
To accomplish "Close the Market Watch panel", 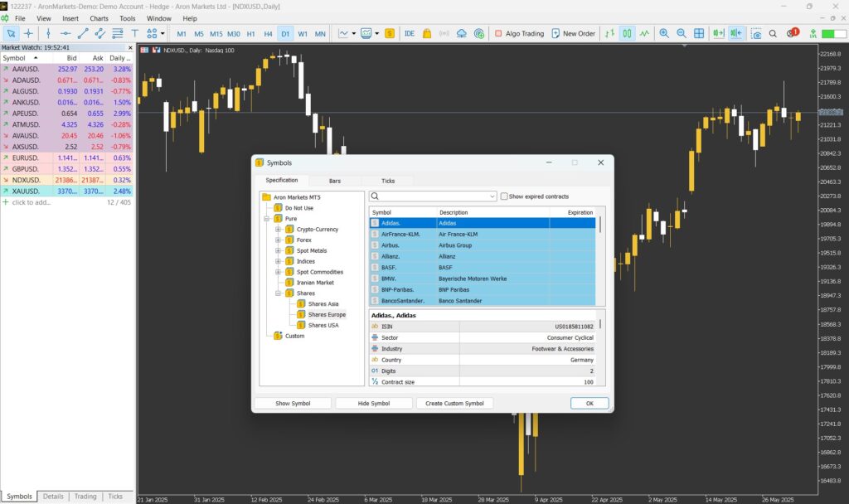I will click(130, 47).
